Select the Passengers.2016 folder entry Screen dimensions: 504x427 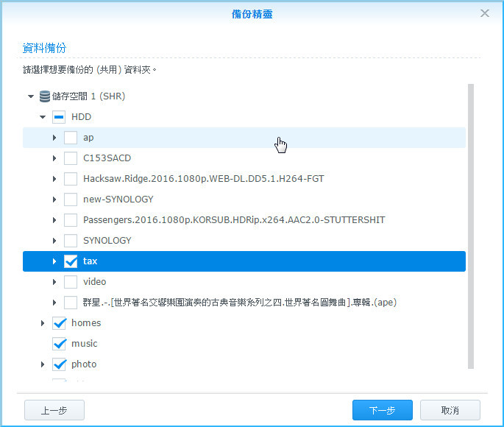pyautogui.click(x=233, y=220)
